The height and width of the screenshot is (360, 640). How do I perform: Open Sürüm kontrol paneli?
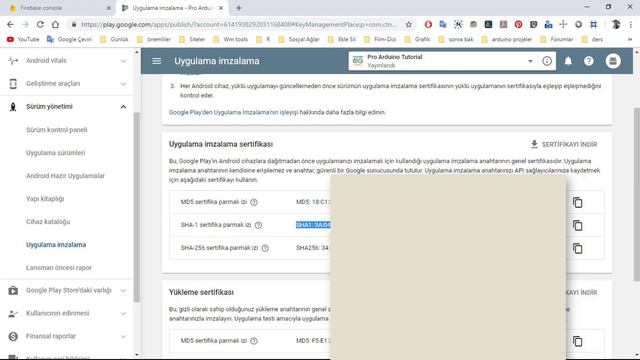coord(57,130)
